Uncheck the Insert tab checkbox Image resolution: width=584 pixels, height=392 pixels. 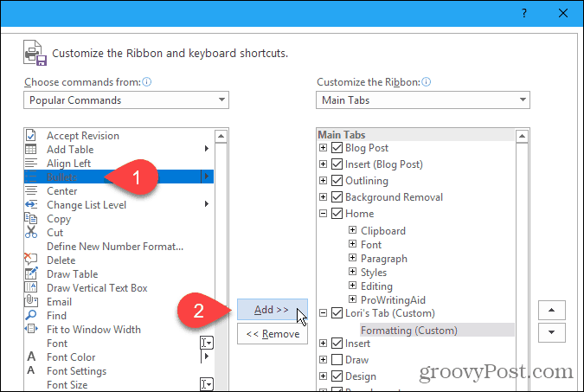(337, 344)
